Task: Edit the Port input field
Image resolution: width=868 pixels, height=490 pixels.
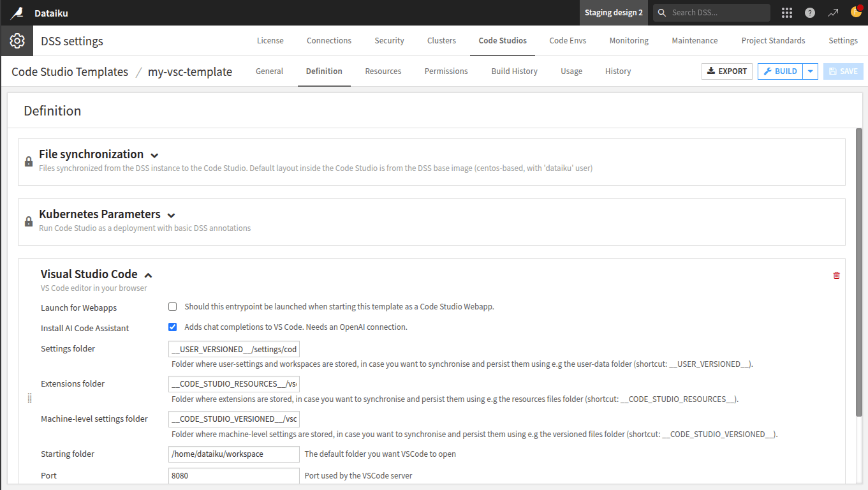Action: click(x=233, y=475)
